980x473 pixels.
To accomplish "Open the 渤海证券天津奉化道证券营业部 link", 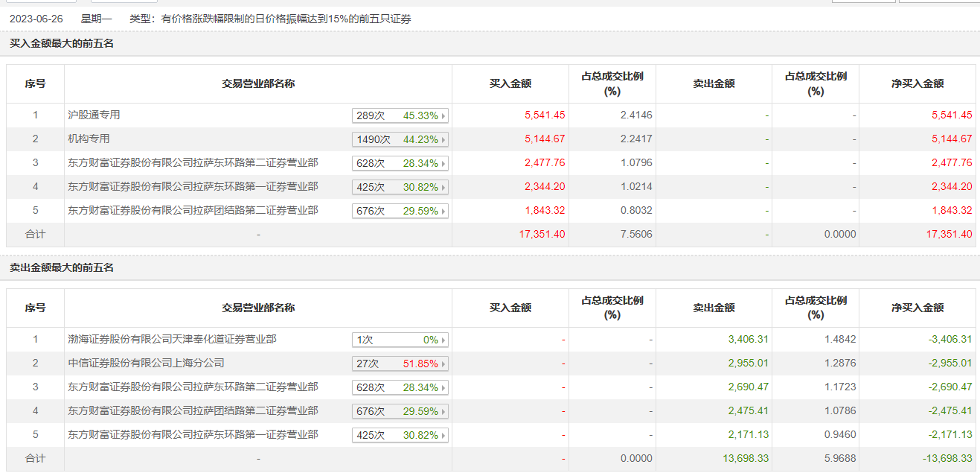I will click(172, 340).
